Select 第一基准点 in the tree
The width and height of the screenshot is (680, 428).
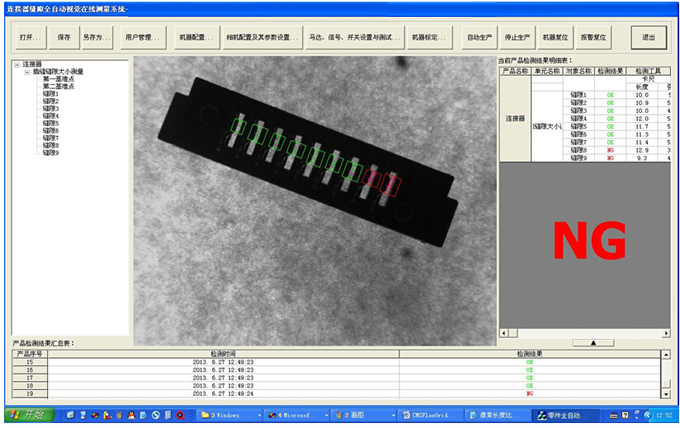pos(59,79)
